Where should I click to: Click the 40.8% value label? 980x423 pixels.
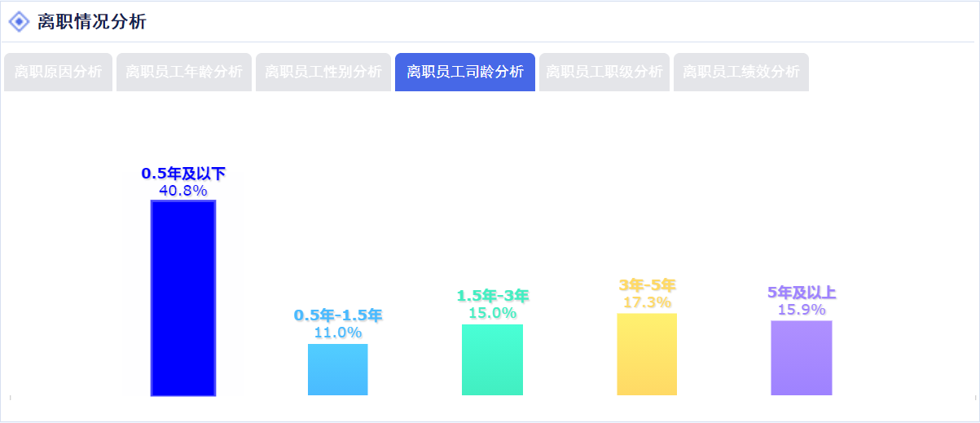tap(183, 191)
